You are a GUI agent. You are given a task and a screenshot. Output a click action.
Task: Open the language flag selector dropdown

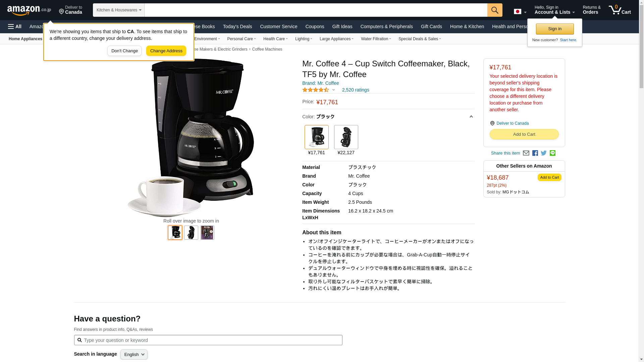click(520, 12)
